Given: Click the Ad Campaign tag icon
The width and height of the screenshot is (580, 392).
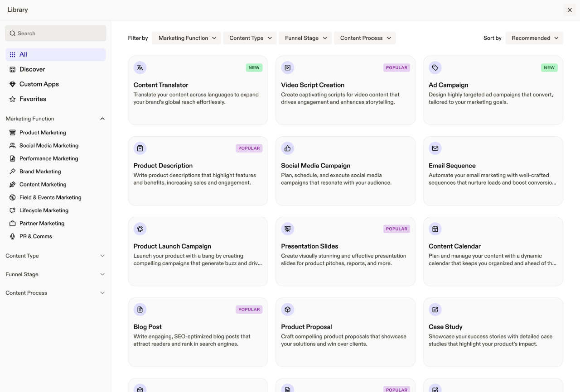Looking at the screenshot, I should [x=435, y=68].
